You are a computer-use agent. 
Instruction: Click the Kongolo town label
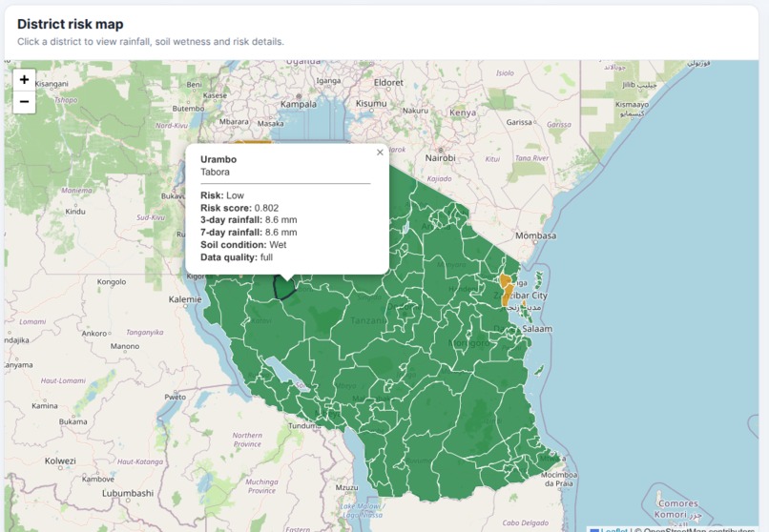(x=112, y=282)
